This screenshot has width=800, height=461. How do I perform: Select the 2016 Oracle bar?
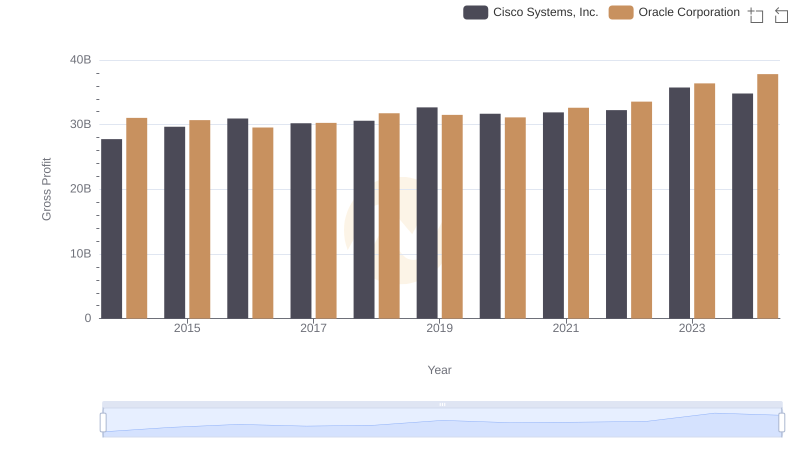click(x=263, y=223)
